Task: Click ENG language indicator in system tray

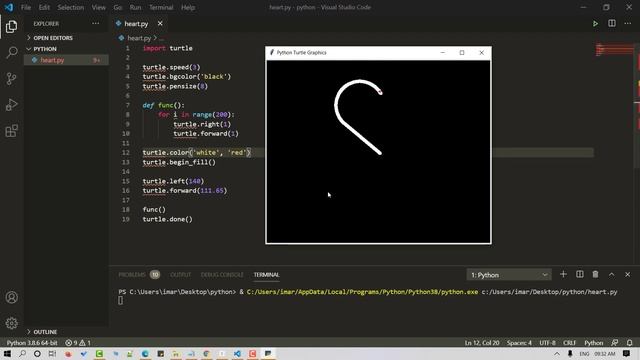Action: 584,353
